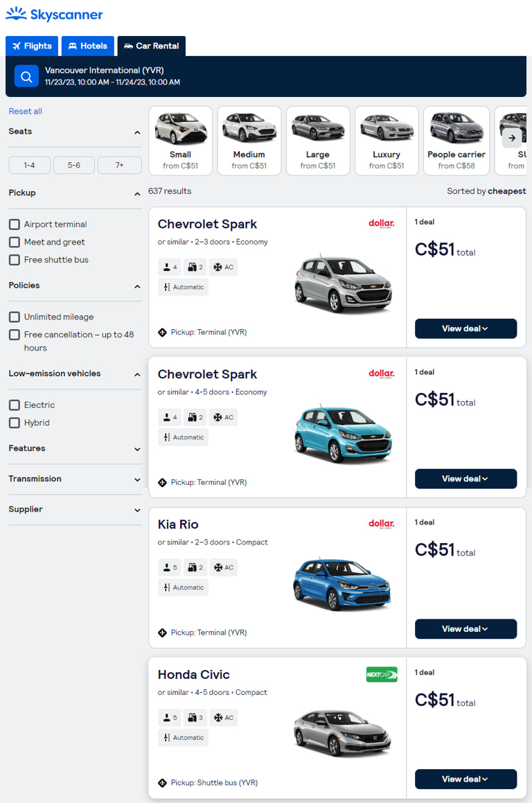Select the 1-4 seats filter
Viewport: 532px width, 803px height.
[30, 165]
